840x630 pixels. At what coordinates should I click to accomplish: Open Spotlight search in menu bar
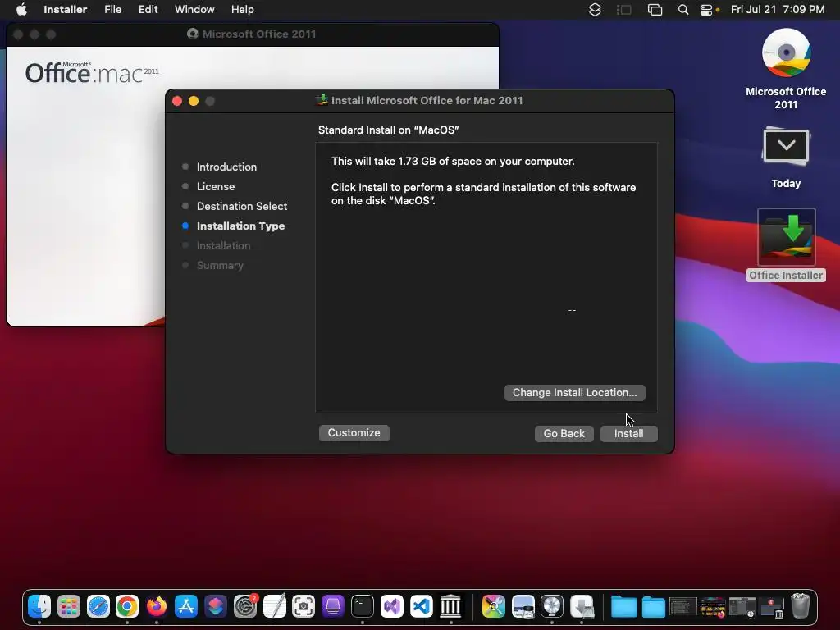pos(683,10)
